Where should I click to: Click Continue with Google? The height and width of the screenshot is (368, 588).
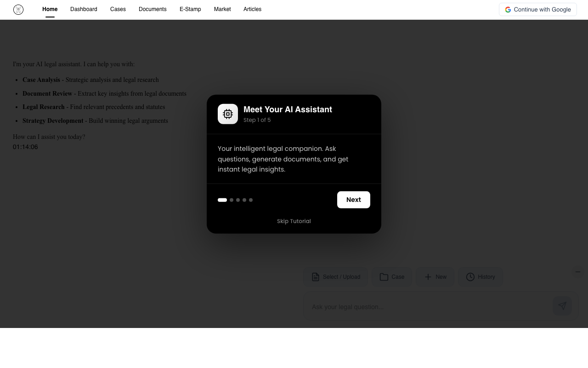538,9
